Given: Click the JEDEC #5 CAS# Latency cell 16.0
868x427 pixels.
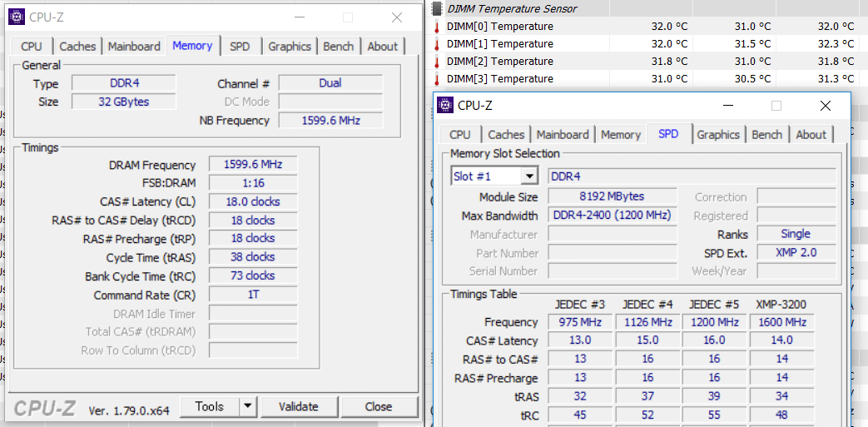Looking at the screenshot, I should tap(714, 340).
